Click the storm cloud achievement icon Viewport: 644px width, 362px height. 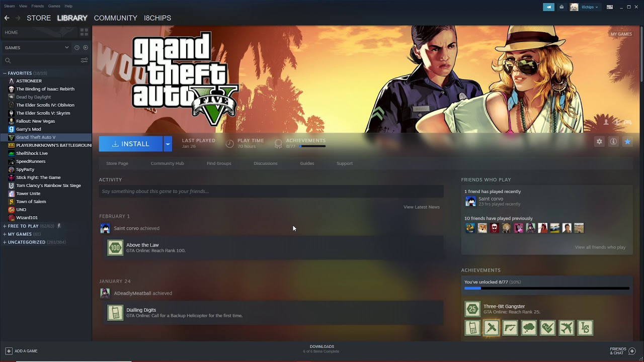(x=529, y=328)
